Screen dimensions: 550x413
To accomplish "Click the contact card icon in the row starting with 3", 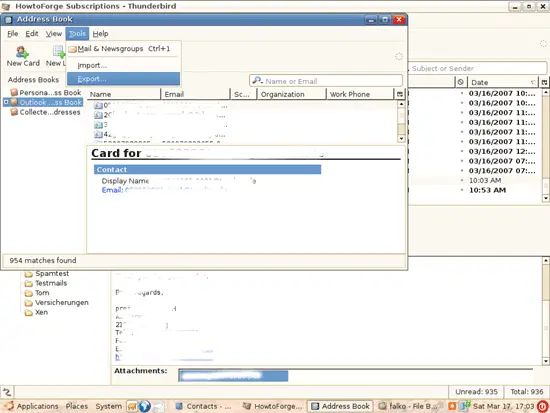I will (x=99, y=125).
